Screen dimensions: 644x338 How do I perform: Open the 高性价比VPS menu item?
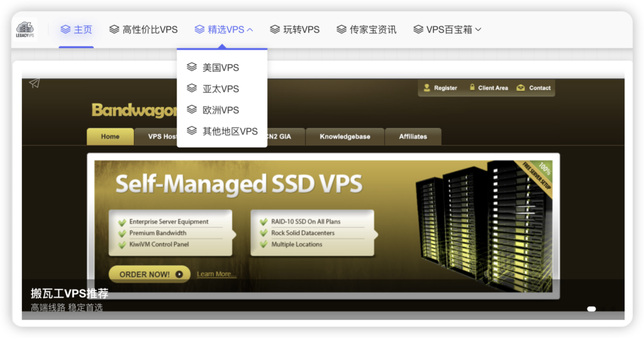point(143,30)
